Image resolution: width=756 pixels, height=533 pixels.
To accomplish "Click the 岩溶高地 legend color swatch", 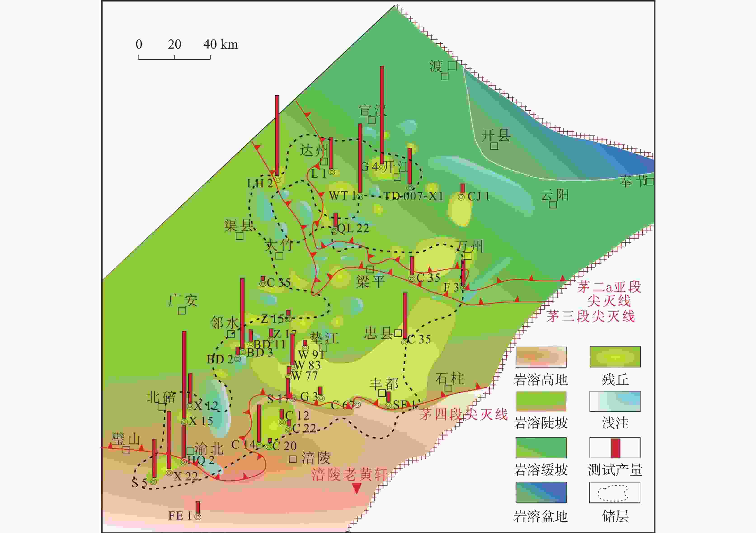I will 541,357.
